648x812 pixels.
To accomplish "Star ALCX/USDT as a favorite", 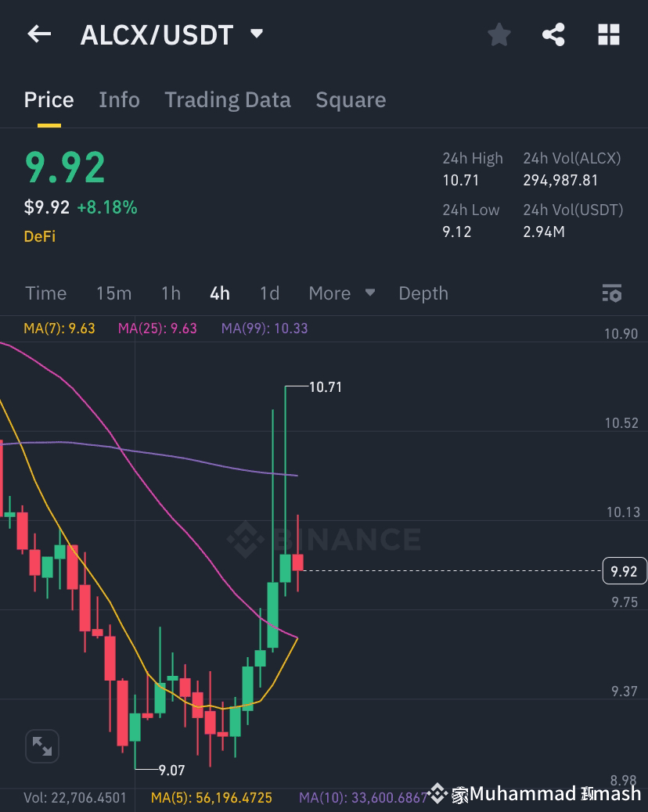I will 499,34.
